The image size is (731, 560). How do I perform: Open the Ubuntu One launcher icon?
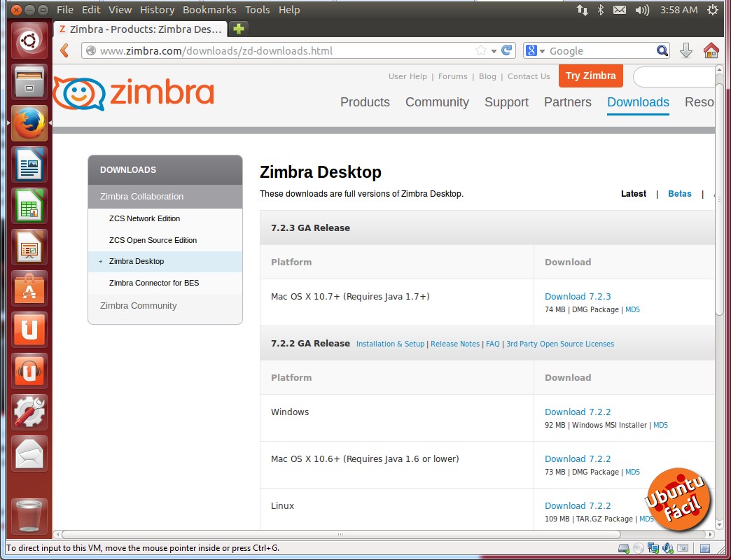tap(29, 330)
